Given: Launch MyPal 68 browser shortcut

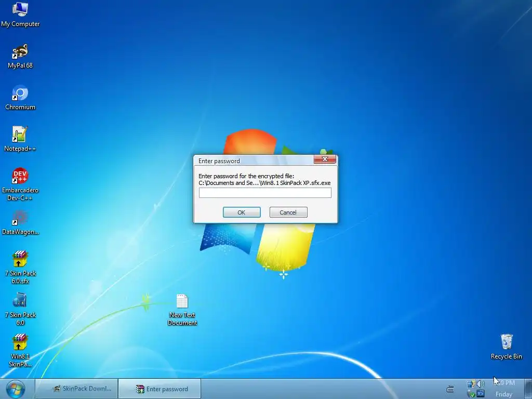Looking at the screenshot, I should pyautogui.click(x=20, y=56).
